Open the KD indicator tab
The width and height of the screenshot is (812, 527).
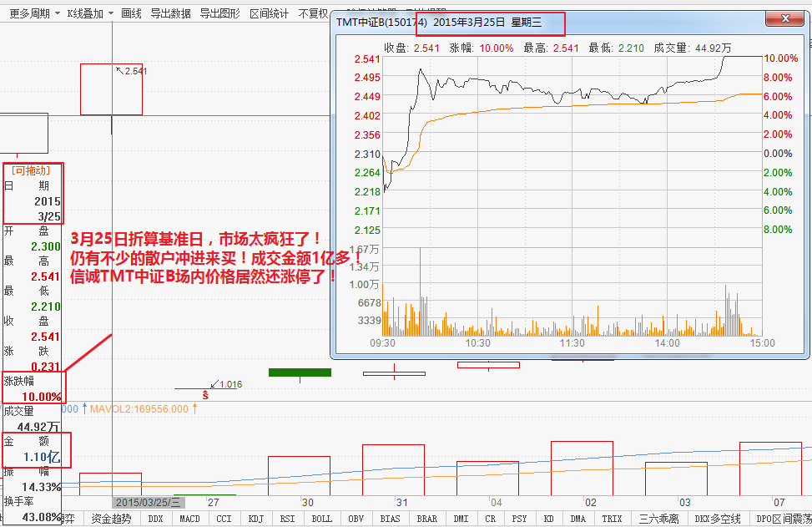pos(549,519)
